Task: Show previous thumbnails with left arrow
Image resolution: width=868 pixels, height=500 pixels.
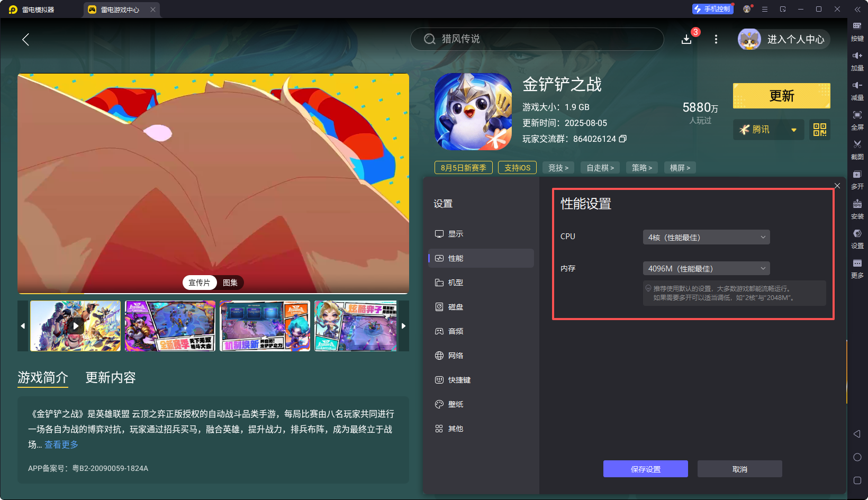Action: tap(23, 326)
